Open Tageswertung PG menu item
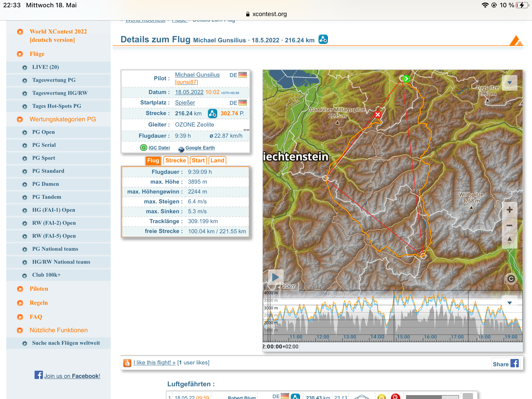532x399 pixels. click(x=58, y=80)
